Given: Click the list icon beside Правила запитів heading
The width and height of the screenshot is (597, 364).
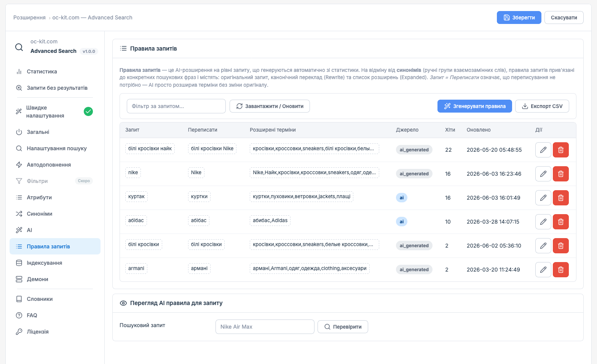Looking at the screenshot, I should click(x=123, y=49).
